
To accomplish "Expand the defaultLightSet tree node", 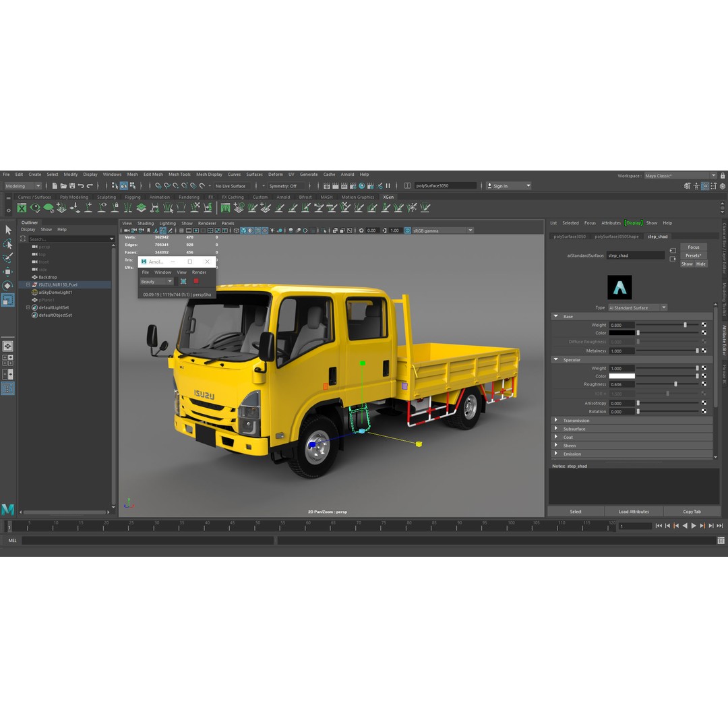I will pos(28,307).
